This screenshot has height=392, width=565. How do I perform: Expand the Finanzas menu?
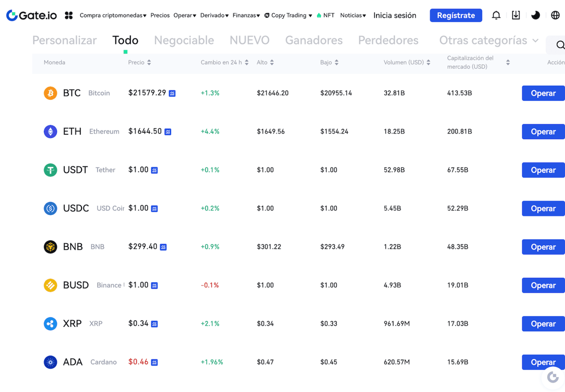(x=246, y=15)
